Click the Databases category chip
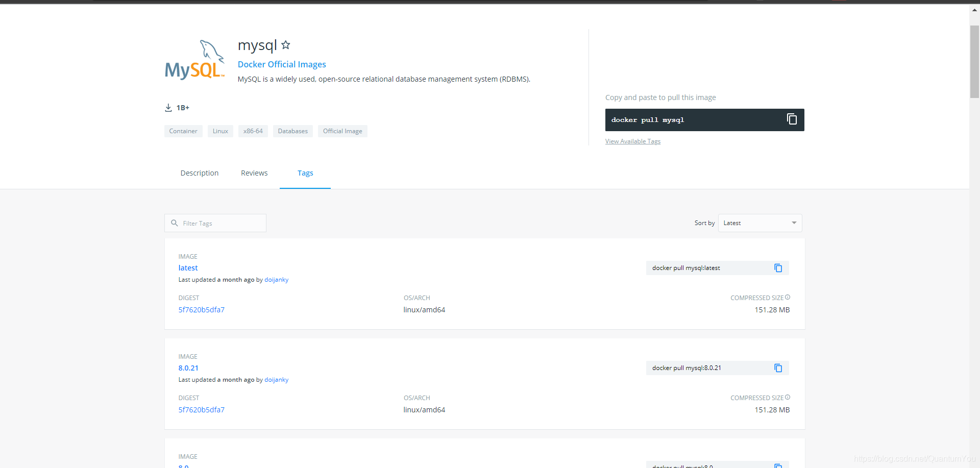Screen dimensions: 980x468 (293, 131)
